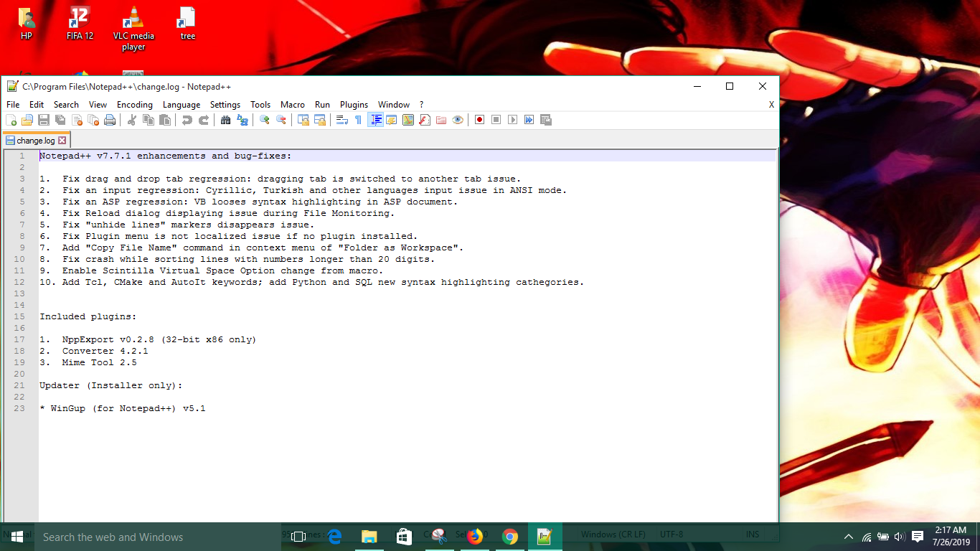Viewport: 980px width, 551px height.
Task: Open the Tools menu
Action: click(x=260, y=105)
